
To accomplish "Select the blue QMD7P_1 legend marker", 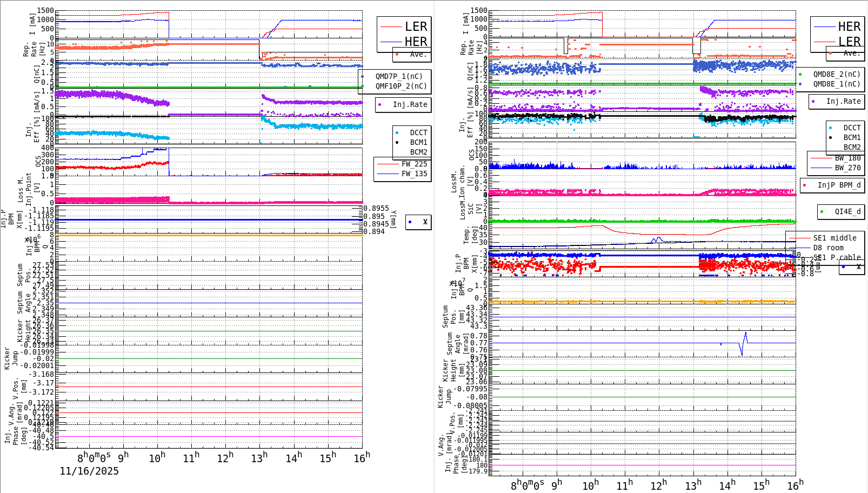I will point(363,76).
